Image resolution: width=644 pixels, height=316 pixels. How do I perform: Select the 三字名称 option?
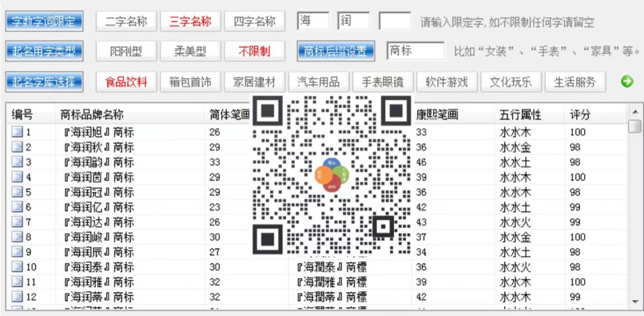click(x=191, y=21)
